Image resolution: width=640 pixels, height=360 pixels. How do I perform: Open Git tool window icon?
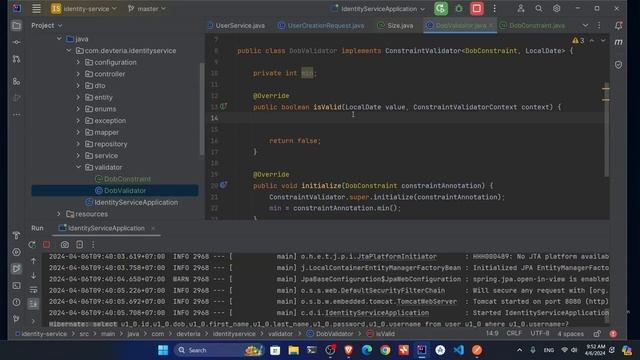[x=16, y=319]
